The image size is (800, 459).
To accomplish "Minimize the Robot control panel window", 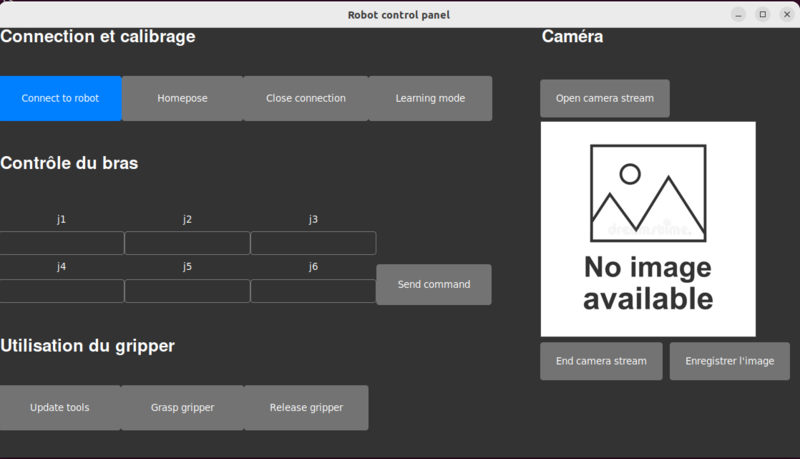I will click(738, 14).
